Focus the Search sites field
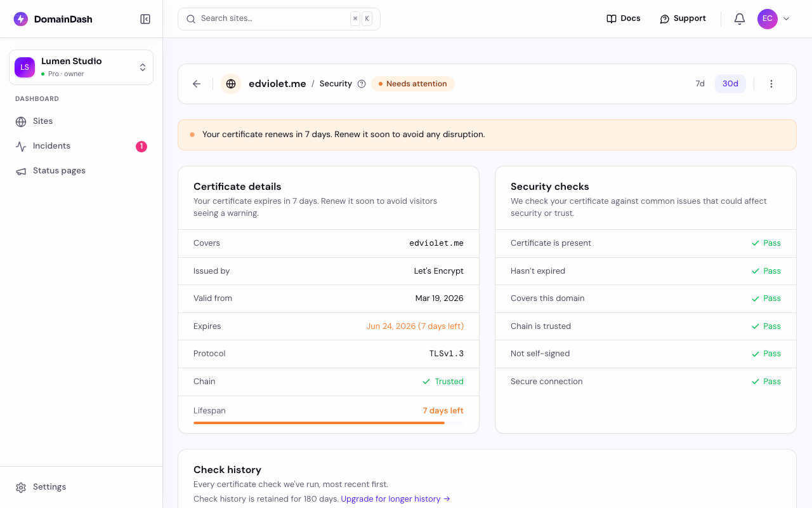Image resolution: width=812 pixels, height=508 pixels. [279, 19]
